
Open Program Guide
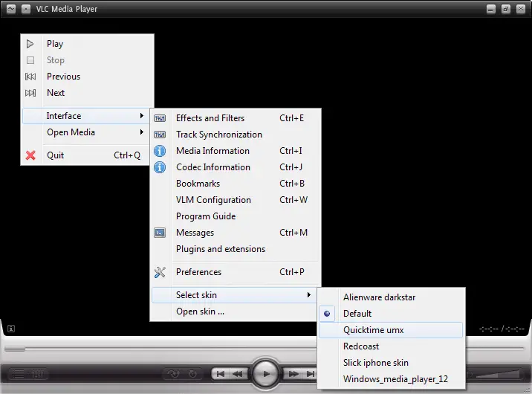pyautogui.click(x=236, y=216)
